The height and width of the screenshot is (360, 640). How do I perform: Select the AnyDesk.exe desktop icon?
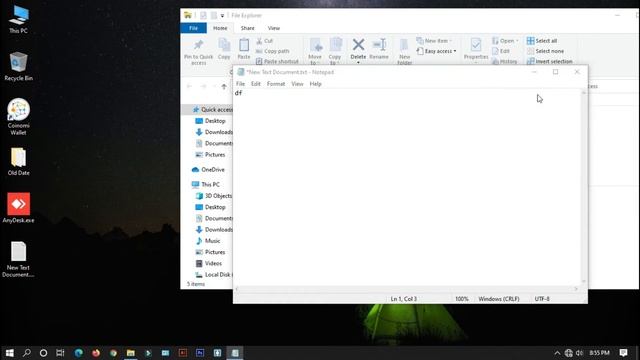[x=18, y=208]
